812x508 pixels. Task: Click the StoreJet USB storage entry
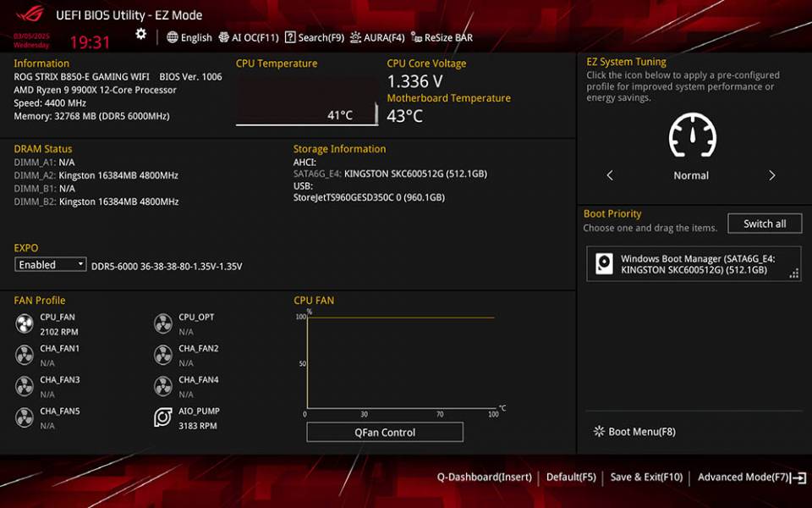click(369, 197)
